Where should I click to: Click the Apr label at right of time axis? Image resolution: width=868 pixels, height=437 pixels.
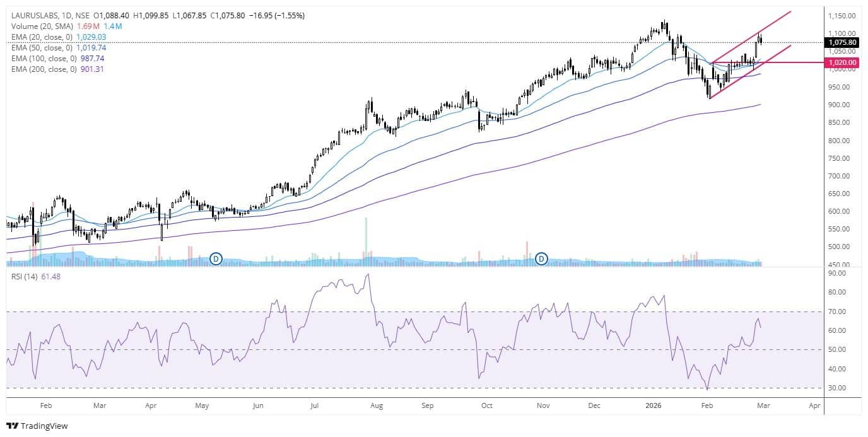tap(814, 405)
